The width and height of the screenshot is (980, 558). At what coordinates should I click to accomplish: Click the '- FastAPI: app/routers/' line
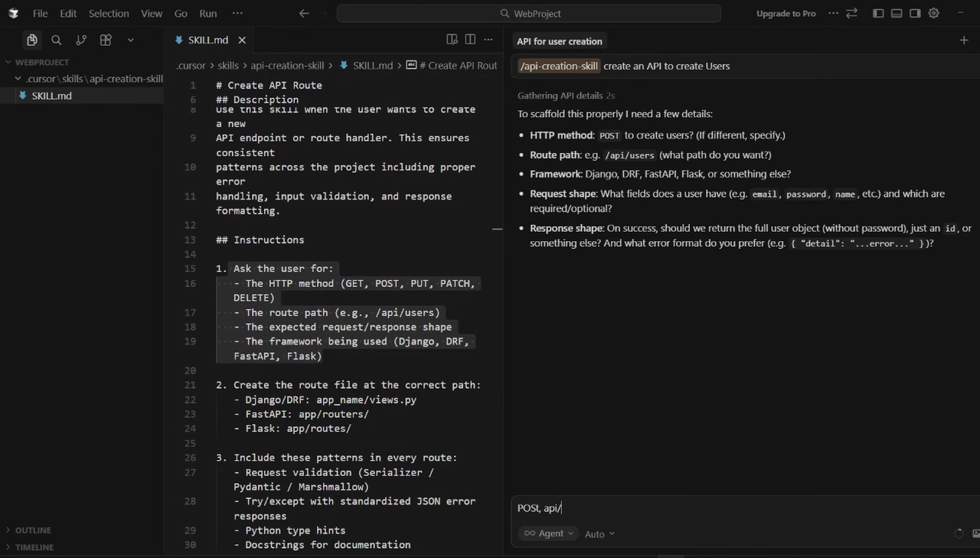pos(302,414)
